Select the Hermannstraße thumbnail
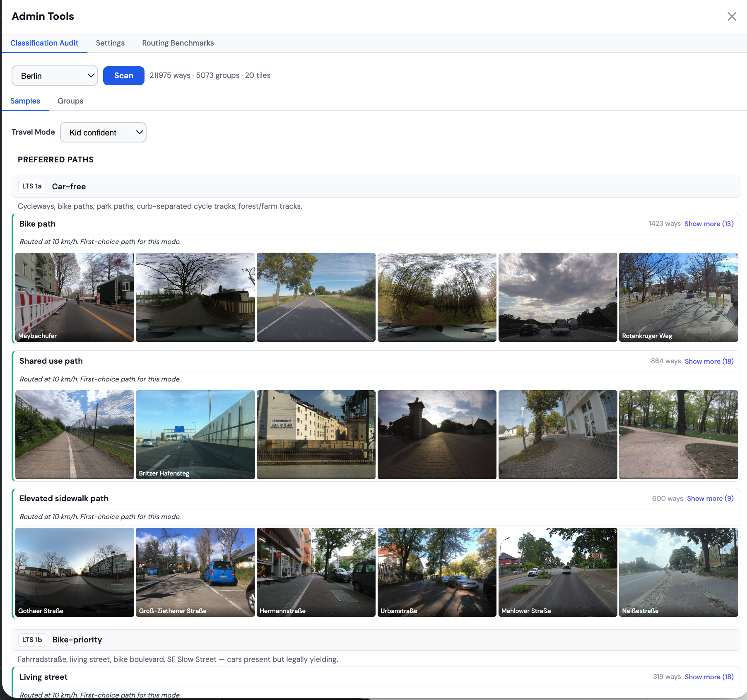This screenshot has height=700, width=747. point(316,572)
